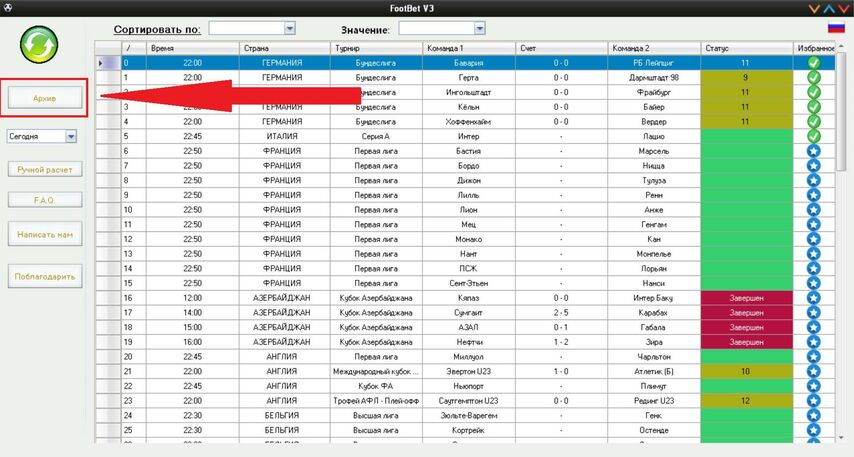
Task: Click red Завершен status cell for Капаз
Action: click(x=747, y=298)
